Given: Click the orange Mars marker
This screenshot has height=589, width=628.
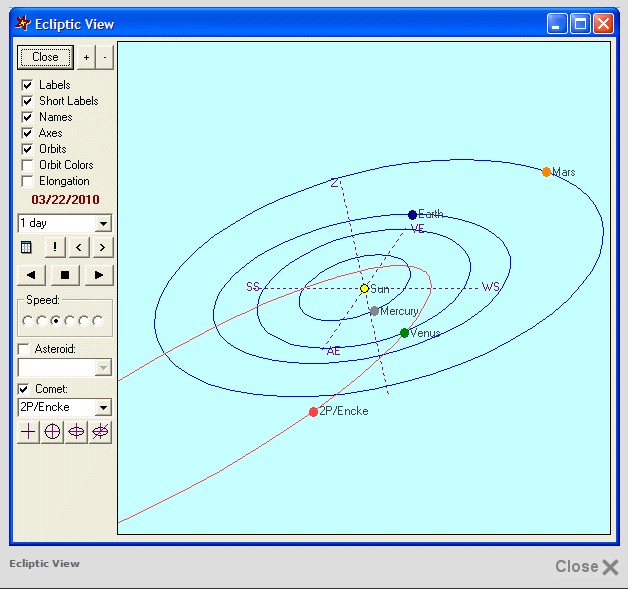Looking at the screenshot, I should [546, 172].
